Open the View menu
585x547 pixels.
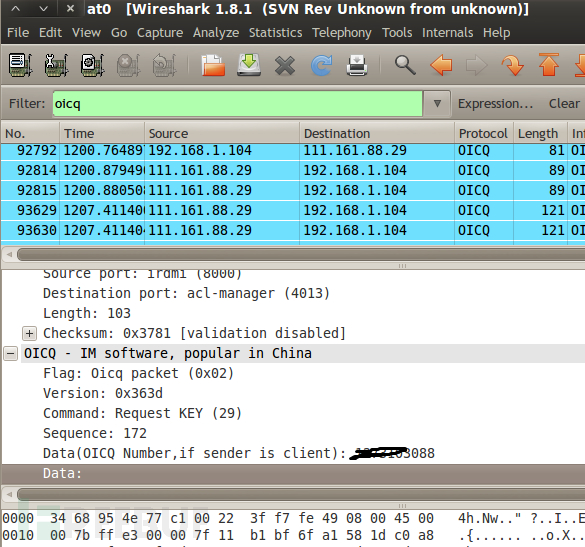click(86, 32)
